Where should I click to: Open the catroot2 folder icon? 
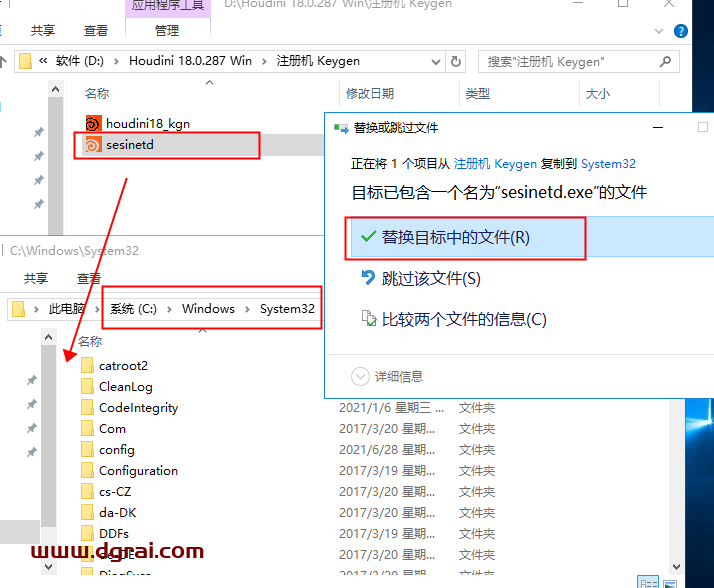87,365
